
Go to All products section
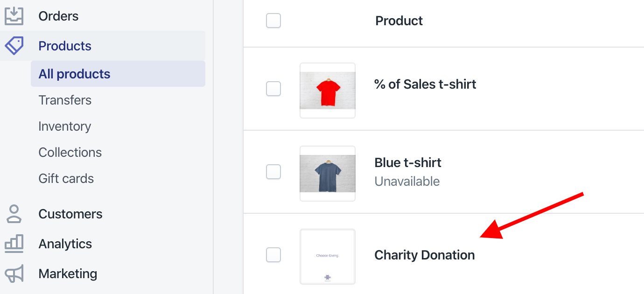75,74
